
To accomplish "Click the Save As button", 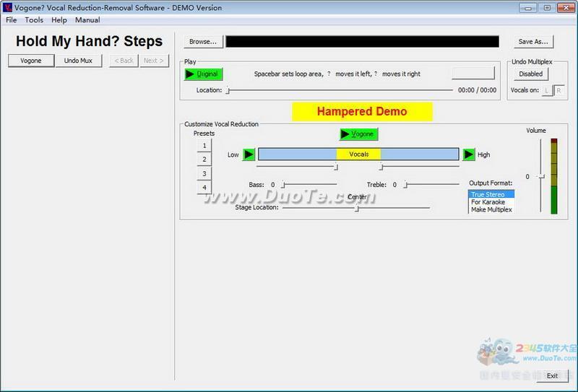I will 533,42.
